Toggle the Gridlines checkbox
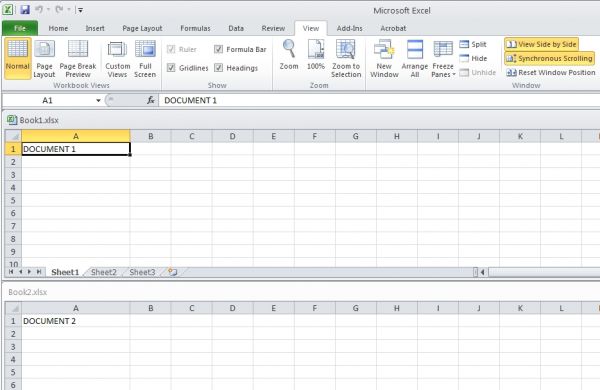 pyautogui.click(x=171, y=68)
